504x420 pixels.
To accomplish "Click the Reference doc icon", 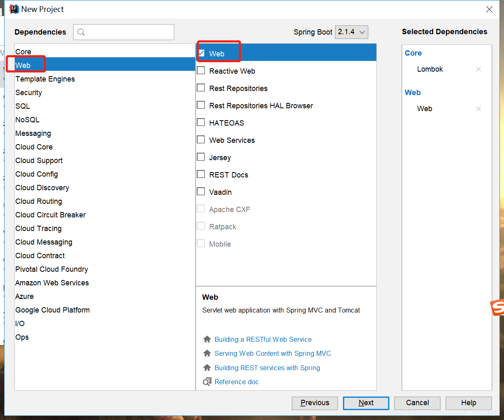I will click(207, 382).
